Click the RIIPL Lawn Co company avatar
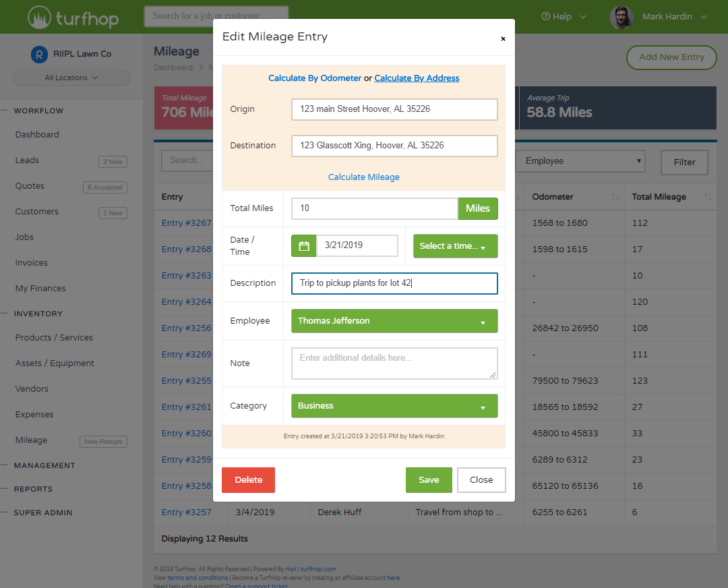The height and width of the screenshot is (588, 728). tap(40, 53)
